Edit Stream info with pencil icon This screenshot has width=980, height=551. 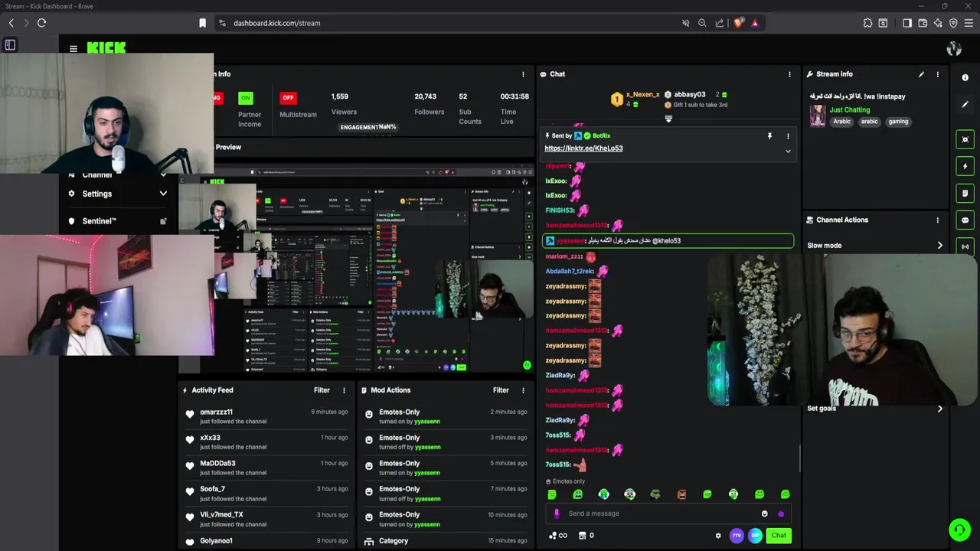click(921, 74)
